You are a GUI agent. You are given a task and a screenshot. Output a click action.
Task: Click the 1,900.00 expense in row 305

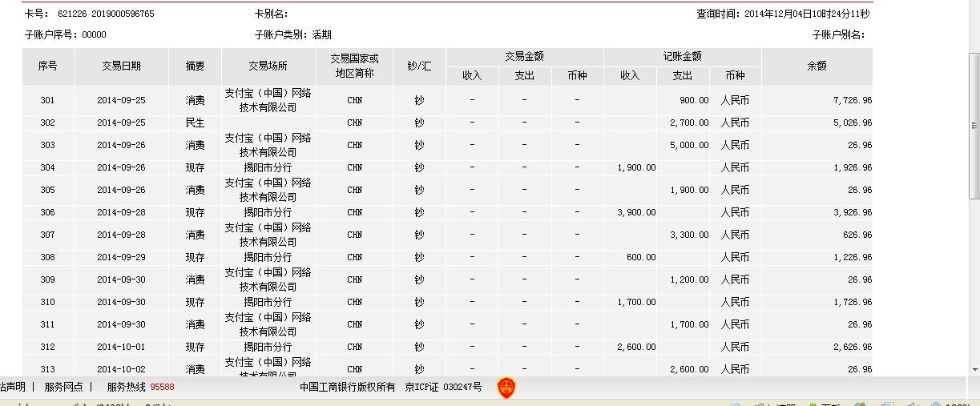click(x=689, y=191)
